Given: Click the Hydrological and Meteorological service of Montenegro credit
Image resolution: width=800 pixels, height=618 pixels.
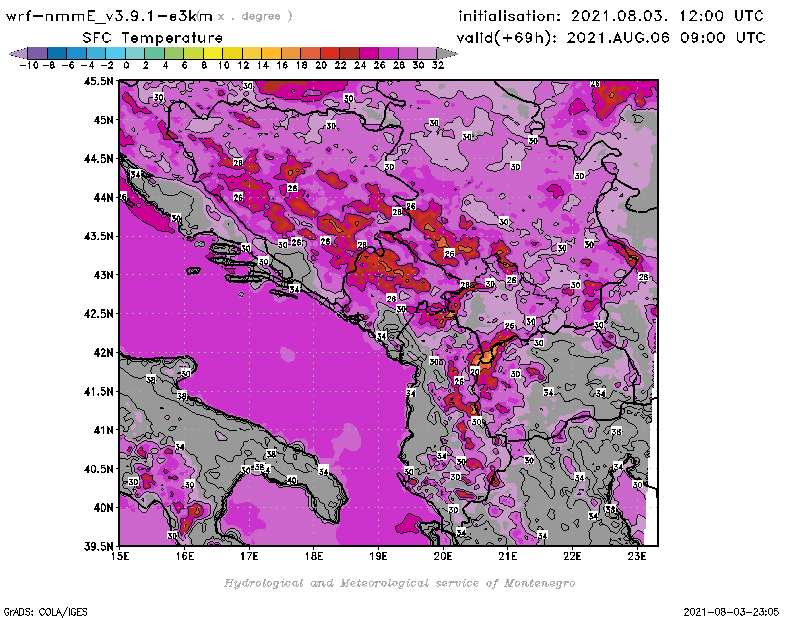Looking at the screenshot, I should point(399,583).
